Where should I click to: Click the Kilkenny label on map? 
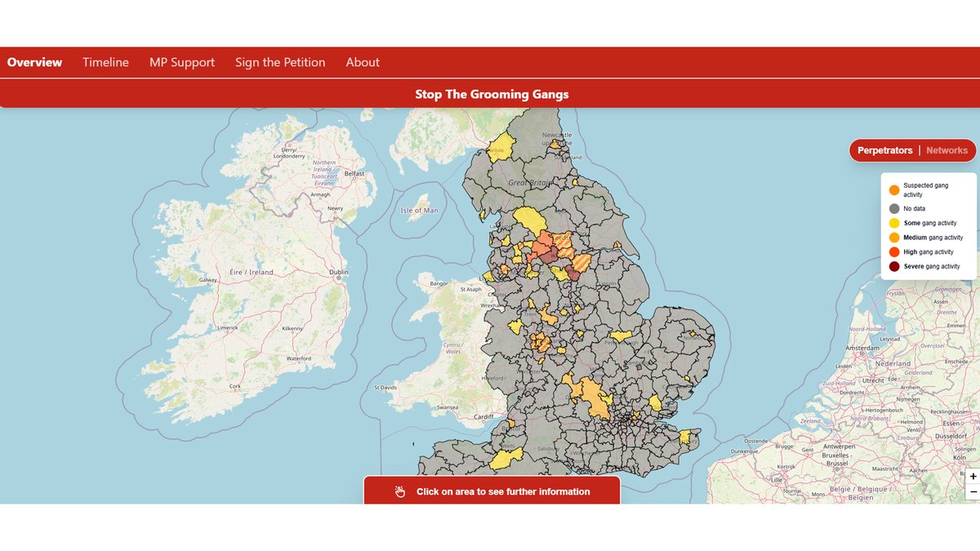pyautogui.click(x=292, y=327)
